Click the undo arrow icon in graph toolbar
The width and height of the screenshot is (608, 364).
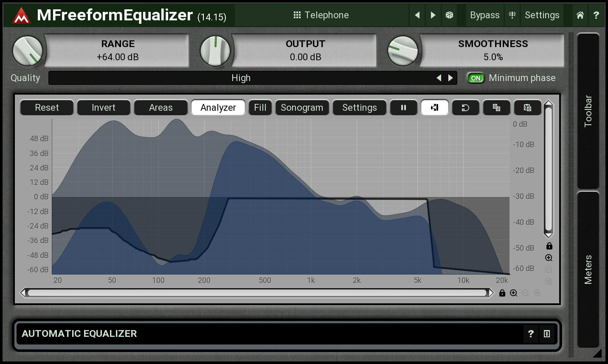point(465,108)
